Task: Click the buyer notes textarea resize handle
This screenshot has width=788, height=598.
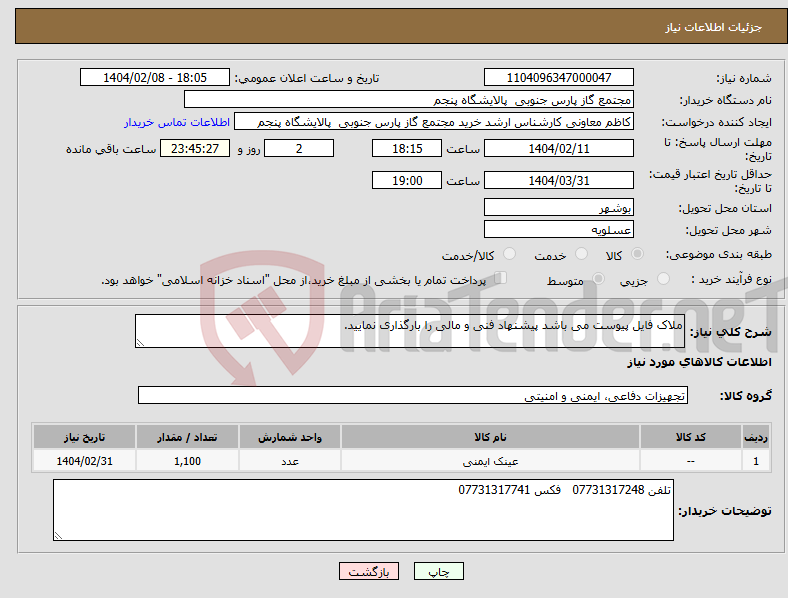Action: pyautogui.click(x=58, y=536)
